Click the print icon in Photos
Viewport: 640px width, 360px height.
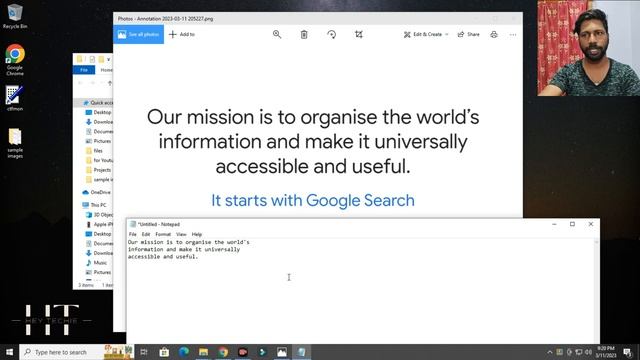pos(494,35)
